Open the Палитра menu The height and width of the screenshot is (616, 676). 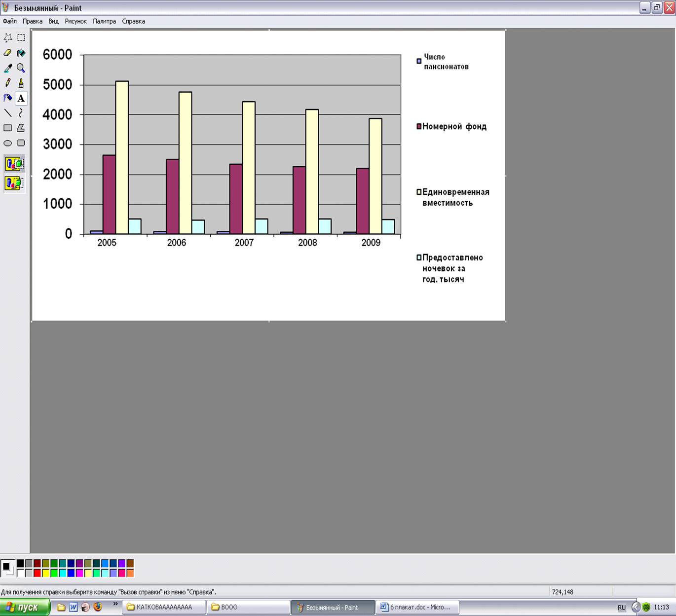click(104, 21)
